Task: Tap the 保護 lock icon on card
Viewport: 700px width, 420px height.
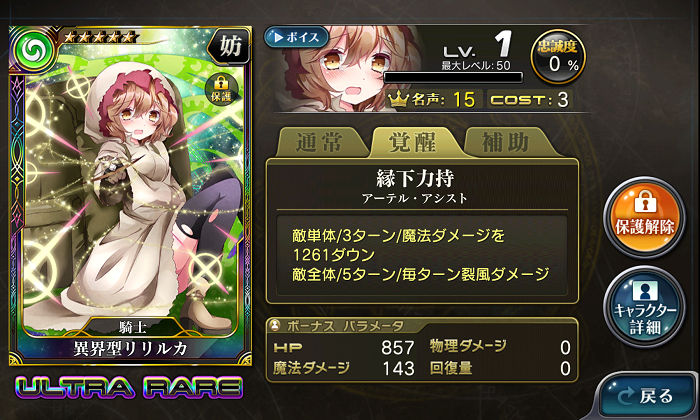Action: pos(221,88)
